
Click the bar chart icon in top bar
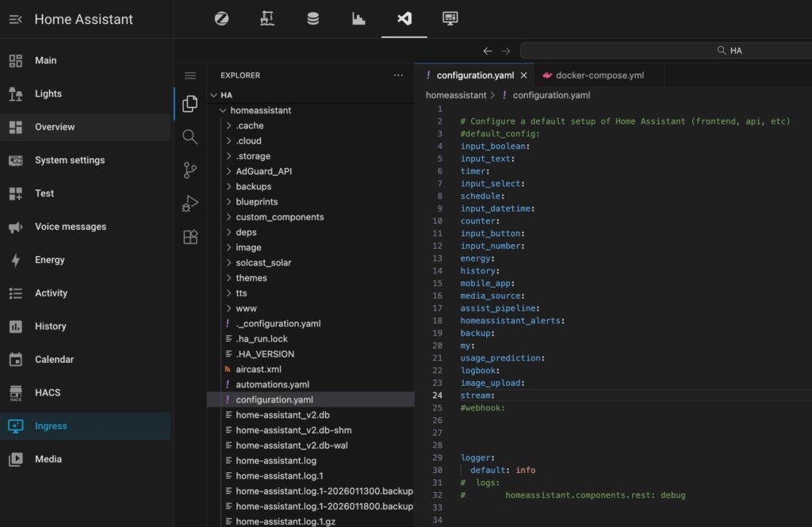359,18
